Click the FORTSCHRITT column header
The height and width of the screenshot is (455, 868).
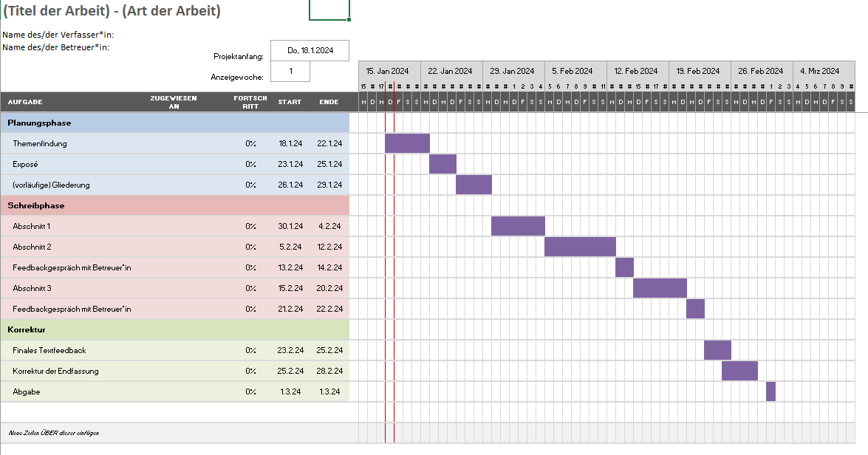(x=250, y=102)
